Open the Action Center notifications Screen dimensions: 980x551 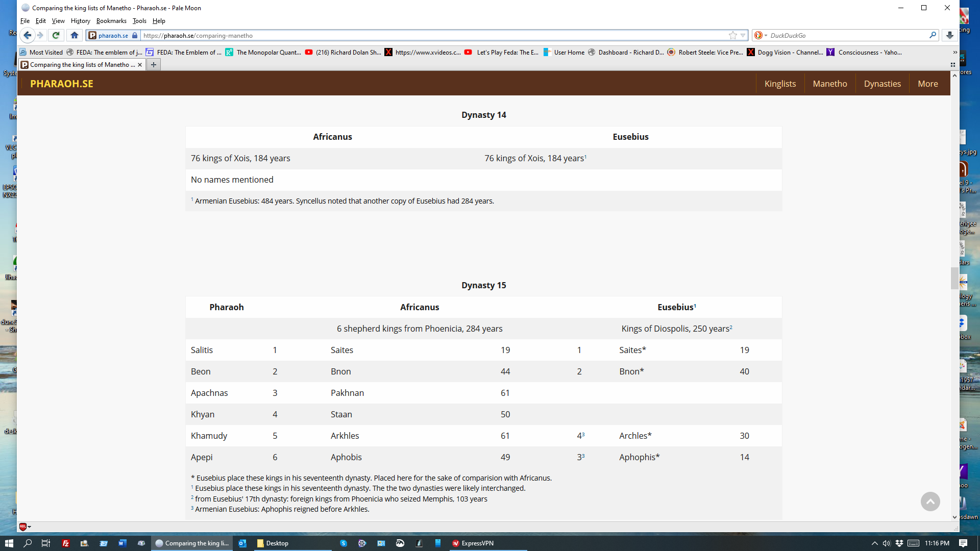click(x=963, y=543)
